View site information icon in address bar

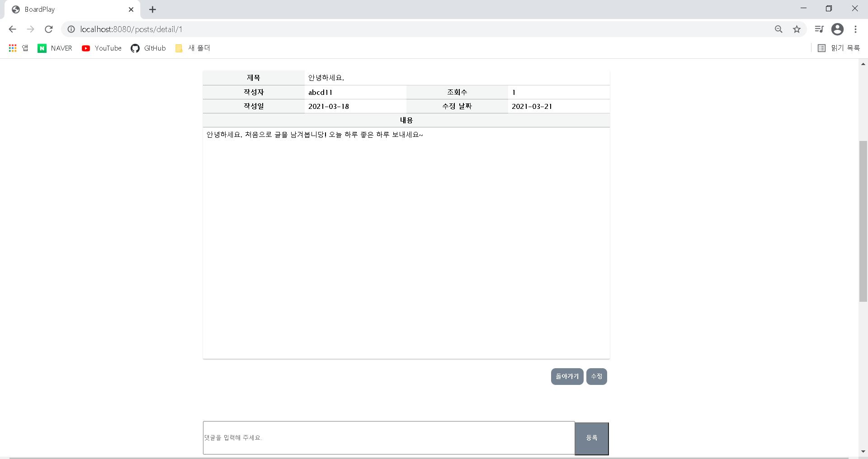pos(71,29)
